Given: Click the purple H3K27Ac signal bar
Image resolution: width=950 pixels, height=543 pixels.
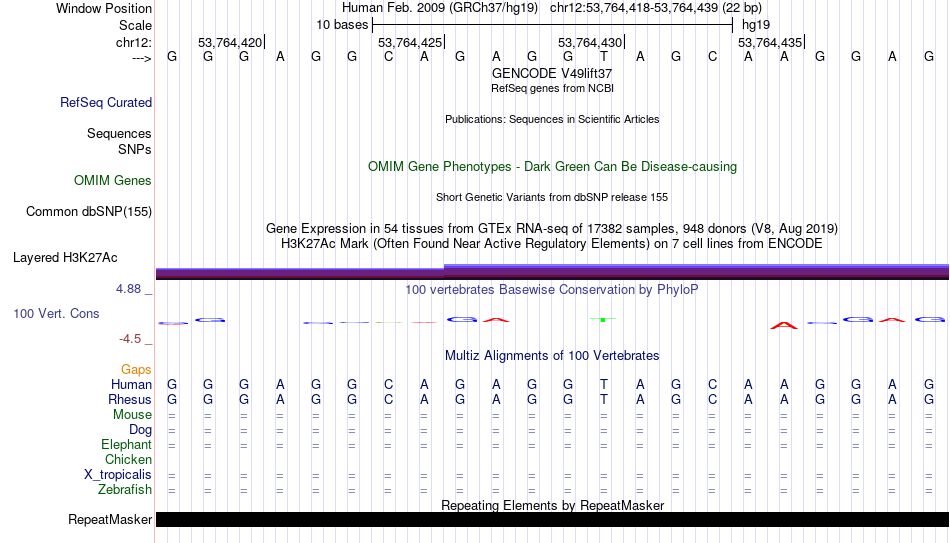Looking at the screenshot, I should [553, 272].
